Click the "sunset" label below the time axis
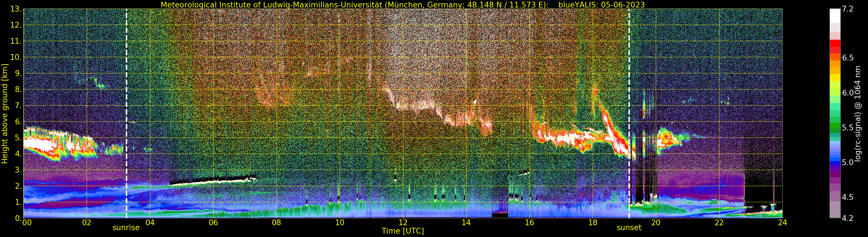The height and width of the screenshot is (237, 868). (629, 228)
